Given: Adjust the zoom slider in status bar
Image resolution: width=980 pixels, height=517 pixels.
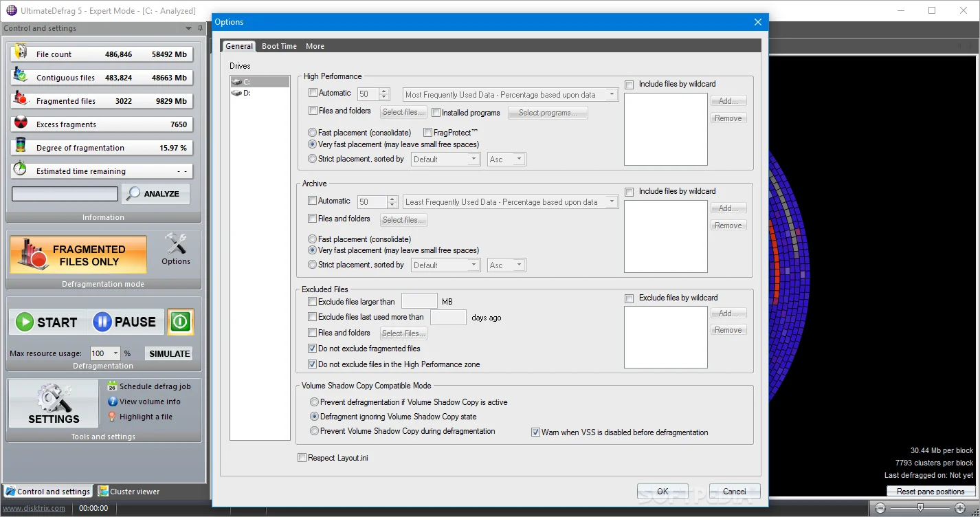Looking at the screenshot, I should pos(920,508).
